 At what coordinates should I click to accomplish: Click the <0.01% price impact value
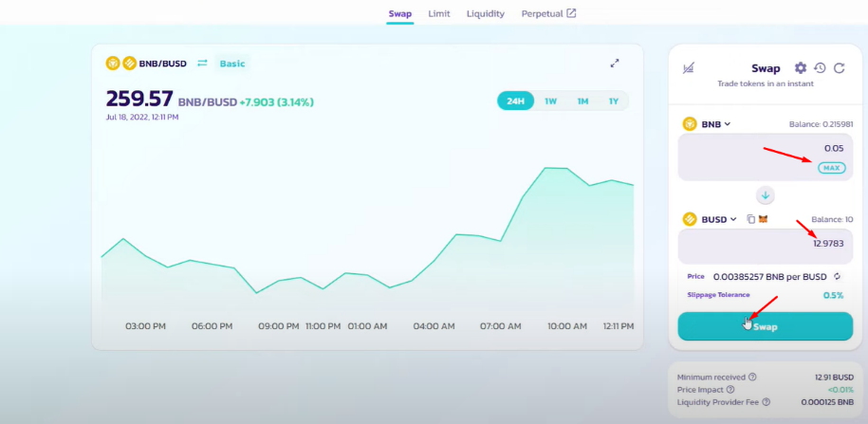[x=840, y=390]
